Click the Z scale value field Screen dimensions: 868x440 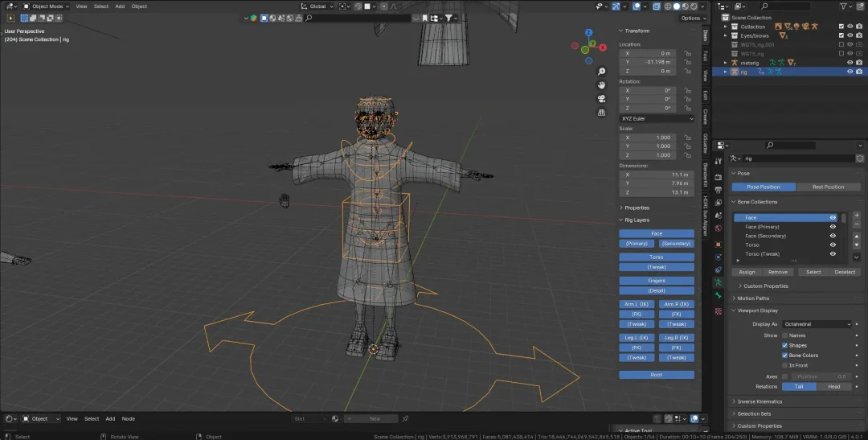coord(649,157)
